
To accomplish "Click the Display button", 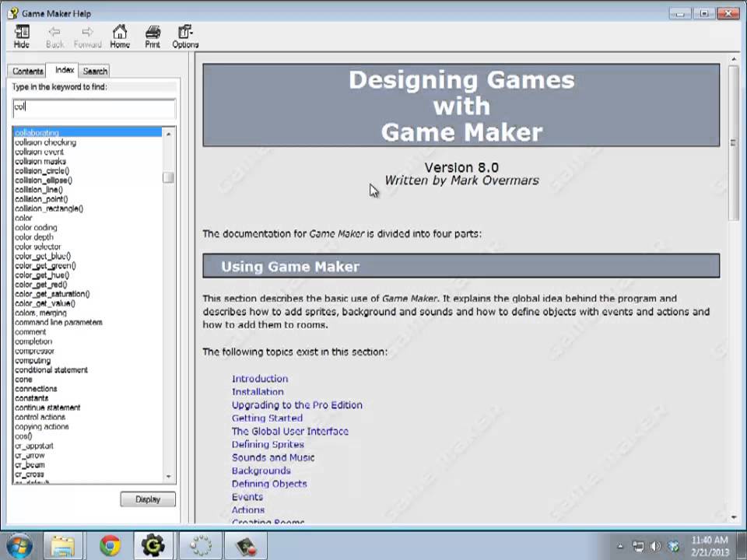I will 148,499.
